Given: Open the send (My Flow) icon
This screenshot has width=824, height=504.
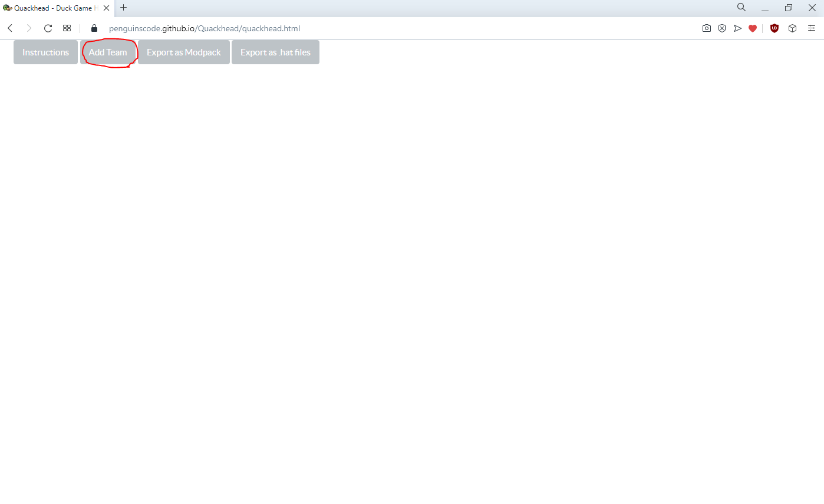Looking at the screenshot, I should point(737,28).
